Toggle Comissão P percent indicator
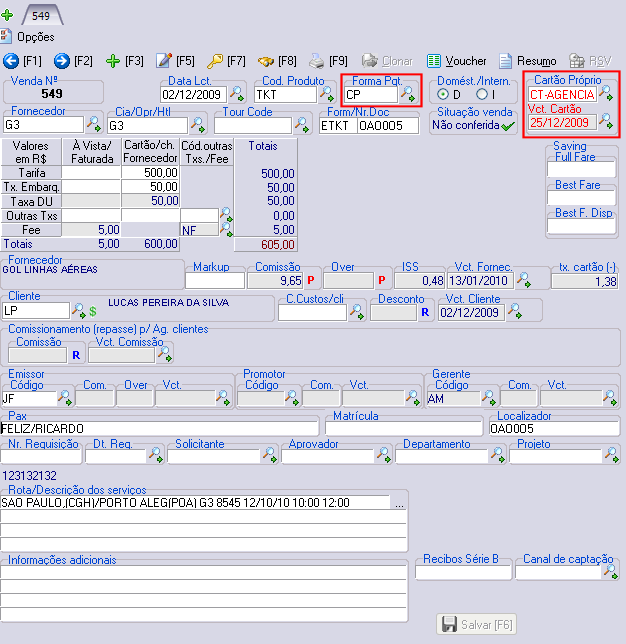The height and width of the screenshot is (644, 626). click(311, 281)
